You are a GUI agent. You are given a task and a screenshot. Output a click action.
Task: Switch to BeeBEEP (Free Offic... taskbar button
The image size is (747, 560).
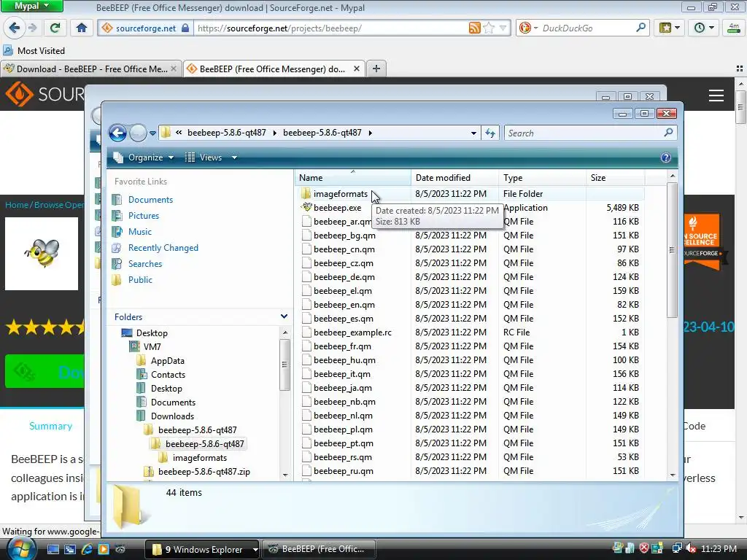pyautogui.click(x=319, y=549)
